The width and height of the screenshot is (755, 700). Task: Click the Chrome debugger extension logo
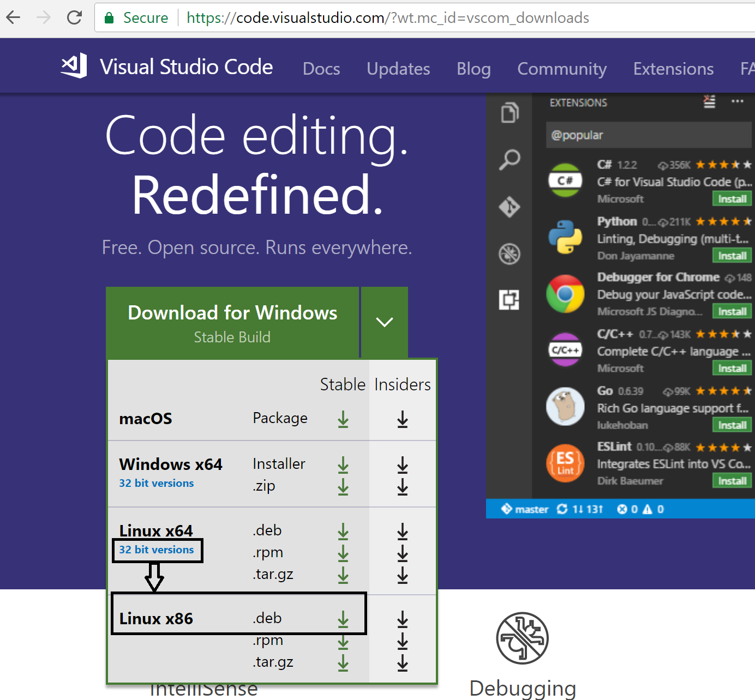click(x=565, y=294)
